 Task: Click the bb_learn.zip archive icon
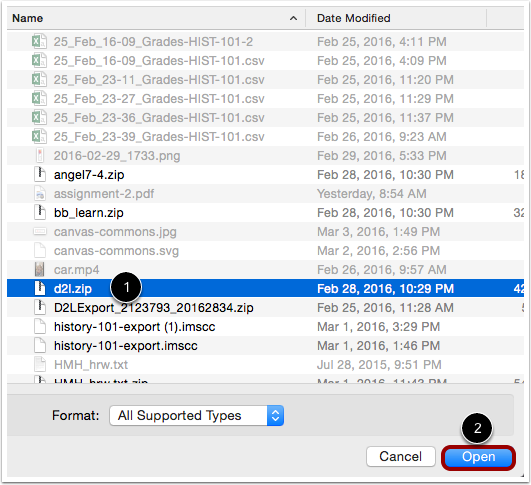coord(40,212)
